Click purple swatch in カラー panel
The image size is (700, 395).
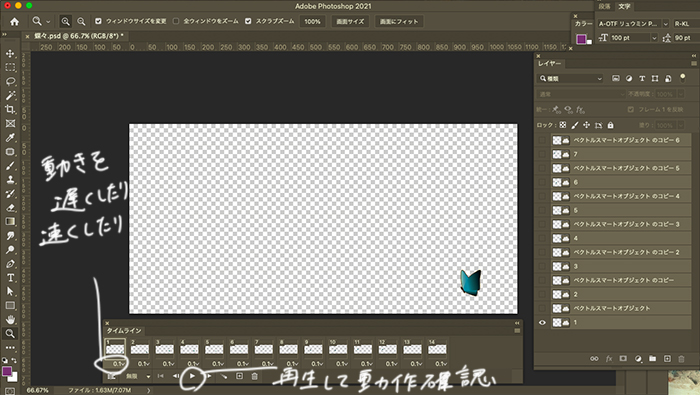pyautogui.click(x=581, y=39)
